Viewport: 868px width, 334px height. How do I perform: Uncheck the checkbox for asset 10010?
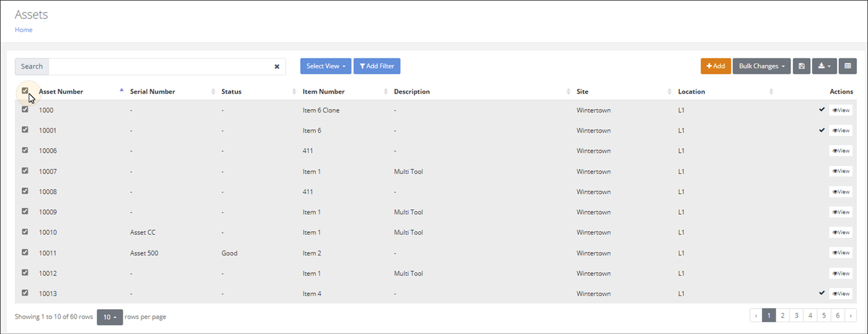point(25,231)
